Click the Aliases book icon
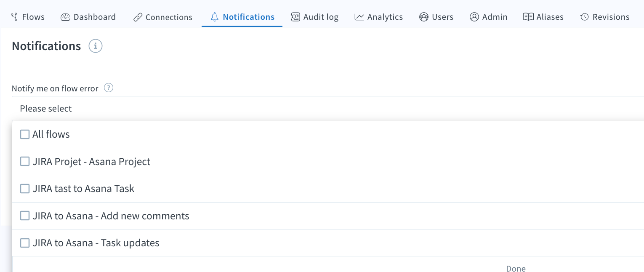The height and width of the screenshot is (272, 644). (x=528, y=17)
